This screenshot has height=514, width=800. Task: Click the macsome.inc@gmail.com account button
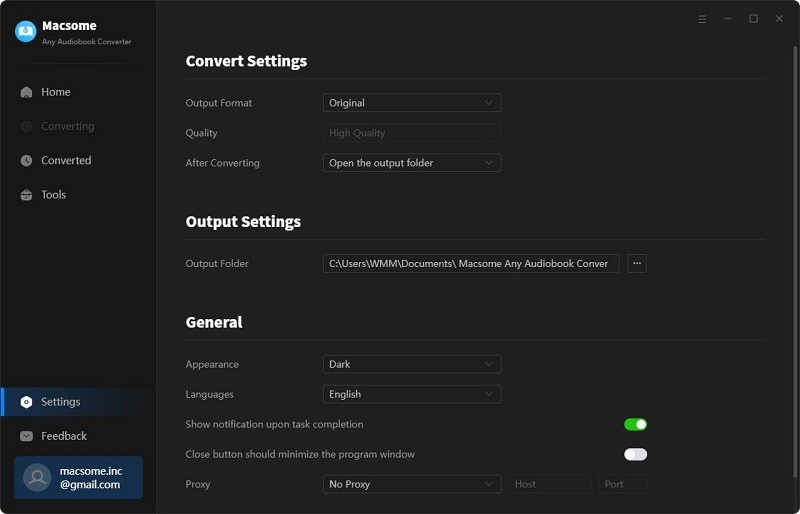[79, 478]
